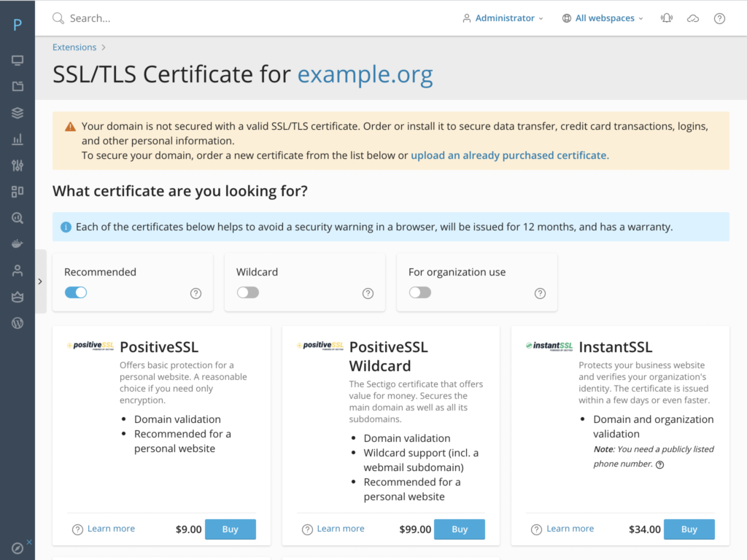Click the InstantSSL card title

pyautogui.click(x=615, y=347)
